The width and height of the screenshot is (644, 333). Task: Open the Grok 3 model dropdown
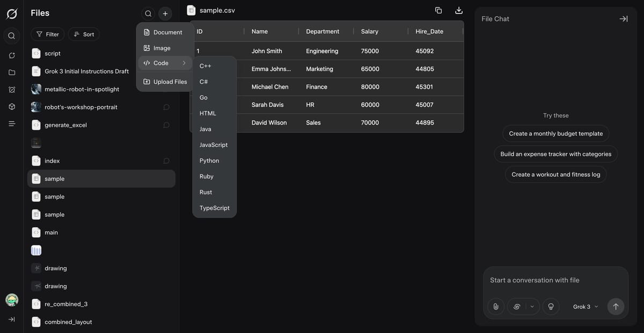pos(584,306)
